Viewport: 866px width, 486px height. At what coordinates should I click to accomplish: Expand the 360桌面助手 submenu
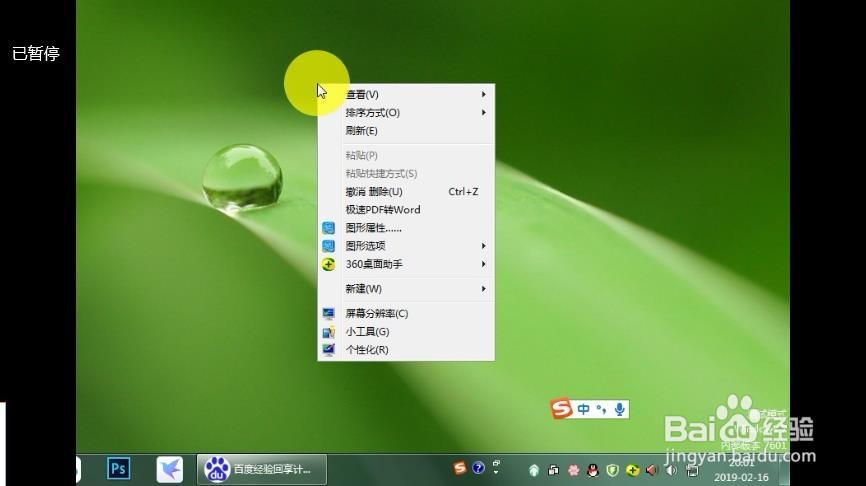[406, 265]
